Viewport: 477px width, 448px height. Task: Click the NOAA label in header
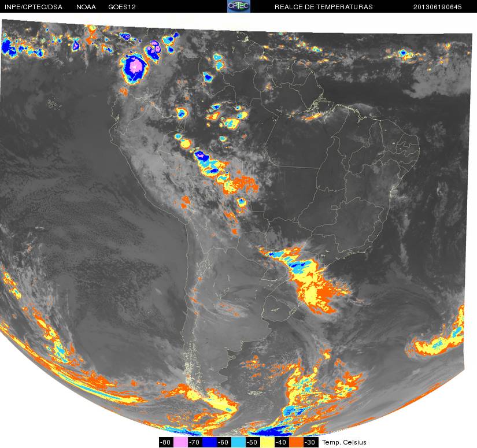(x=86, y=7)
